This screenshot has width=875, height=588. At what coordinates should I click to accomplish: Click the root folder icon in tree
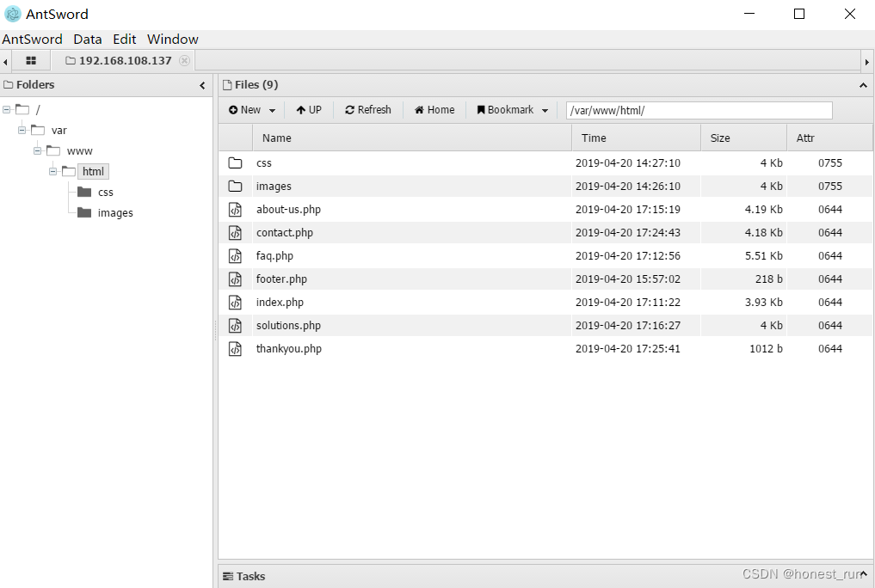[x=22, y=109]
